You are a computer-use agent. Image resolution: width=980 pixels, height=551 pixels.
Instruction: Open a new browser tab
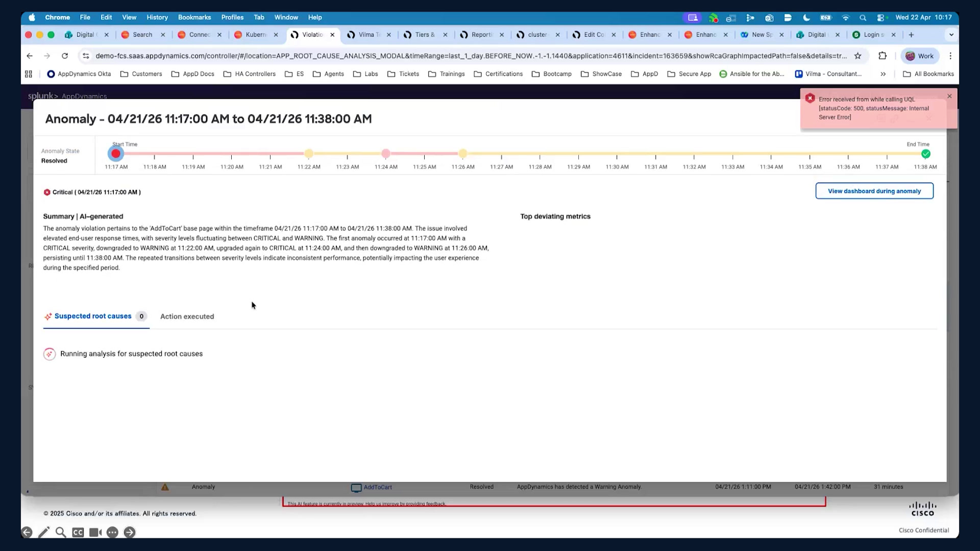(911, 35)
